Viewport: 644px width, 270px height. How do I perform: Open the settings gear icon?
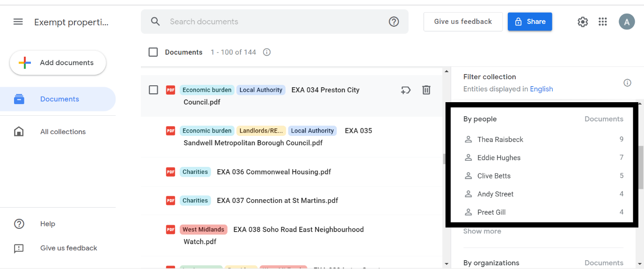(582, 22)
